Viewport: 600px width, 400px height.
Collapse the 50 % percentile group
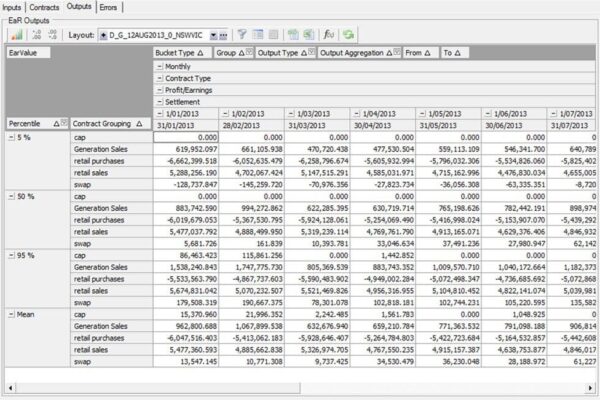tap(11, 196)
